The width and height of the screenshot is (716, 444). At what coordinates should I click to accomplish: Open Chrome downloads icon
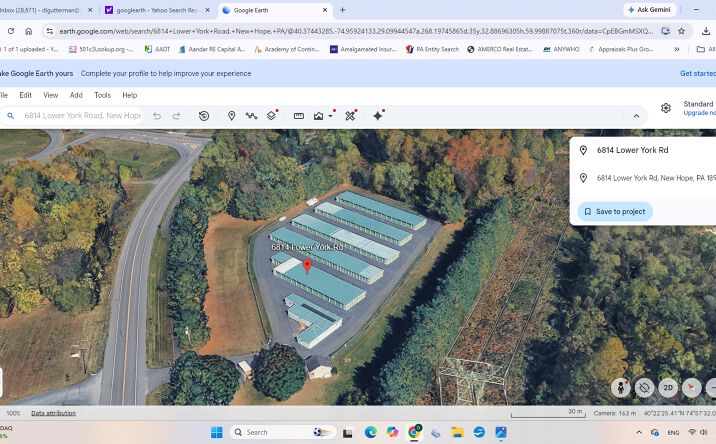(706, 31)
